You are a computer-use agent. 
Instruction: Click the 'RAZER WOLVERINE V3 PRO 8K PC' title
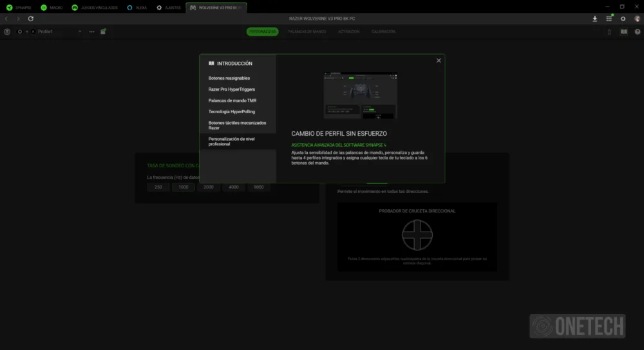[322, 19]
